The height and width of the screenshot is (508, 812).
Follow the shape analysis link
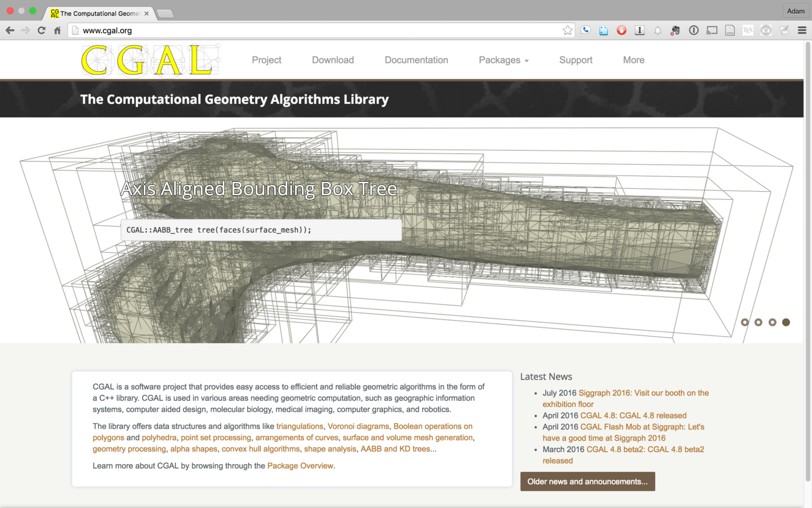point(330,449)
